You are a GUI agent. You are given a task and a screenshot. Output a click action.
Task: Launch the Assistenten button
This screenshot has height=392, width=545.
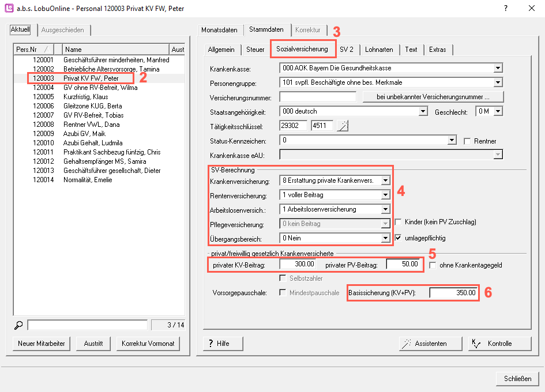pos(431,344)
